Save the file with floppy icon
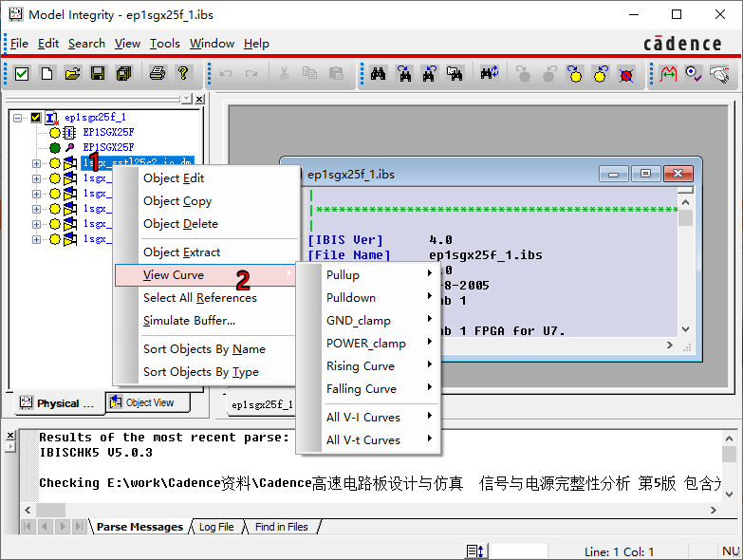The height and width of the screenshot is (560, 743). click(98, 74)
